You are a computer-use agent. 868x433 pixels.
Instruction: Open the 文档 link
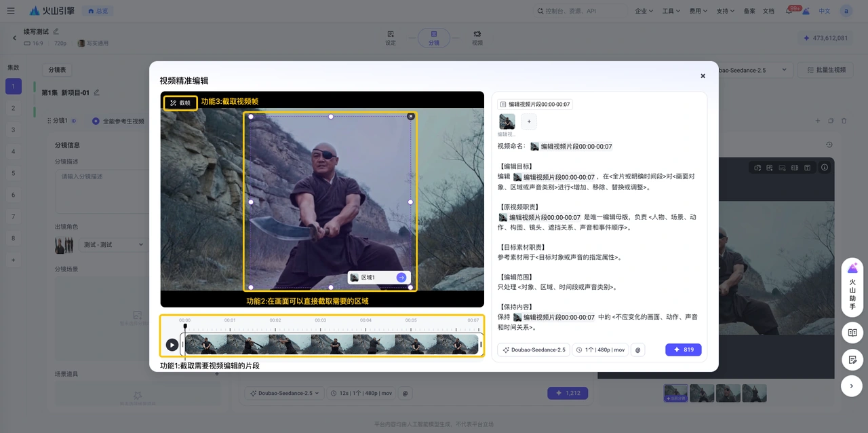[x=768, y=11]
